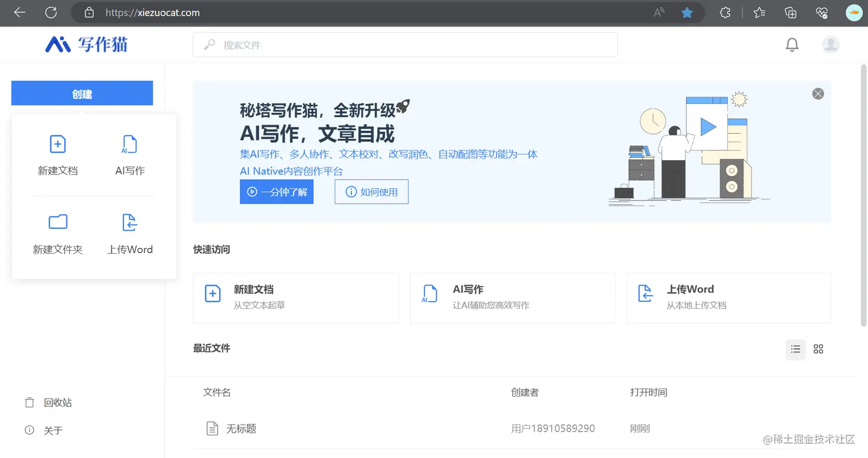Open the 无标题 document row

click(x=512, y=428)
